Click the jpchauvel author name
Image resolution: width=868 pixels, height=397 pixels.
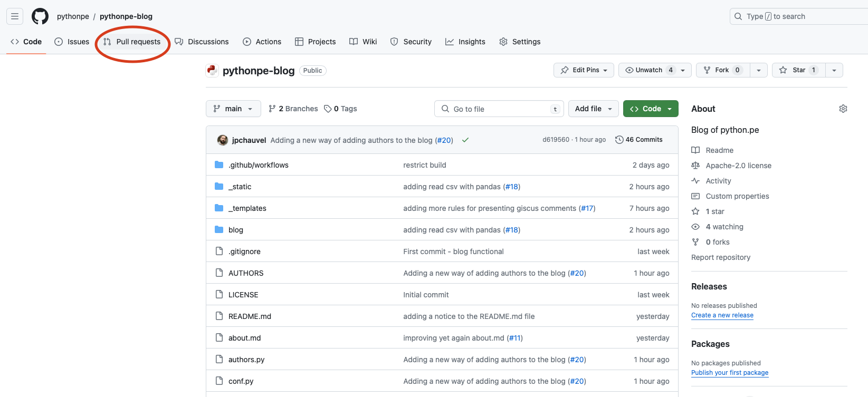[249, 140]
